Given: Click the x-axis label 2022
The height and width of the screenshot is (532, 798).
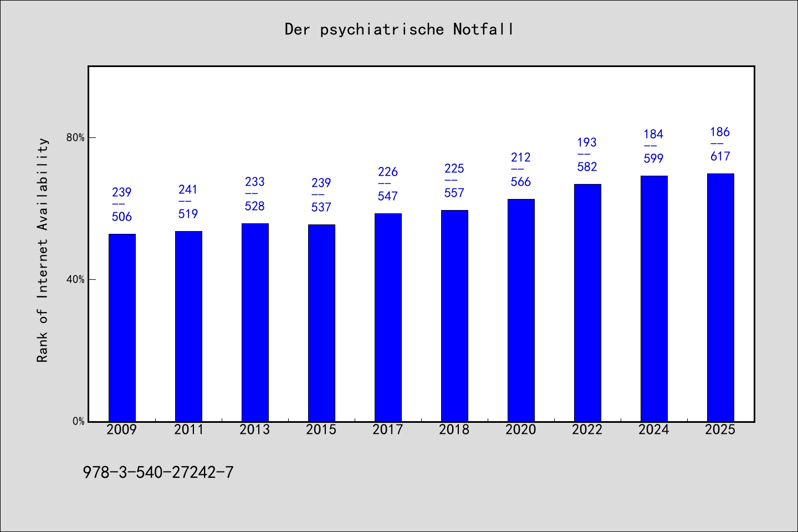Looking at the screenshot, I should [587, 429].
